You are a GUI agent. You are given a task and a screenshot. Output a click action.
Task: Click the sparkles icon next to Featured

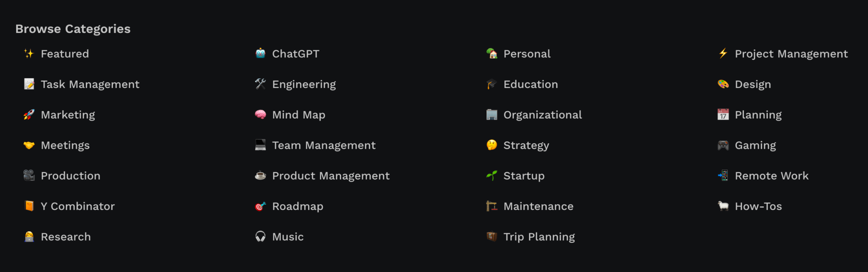(28, 54)
